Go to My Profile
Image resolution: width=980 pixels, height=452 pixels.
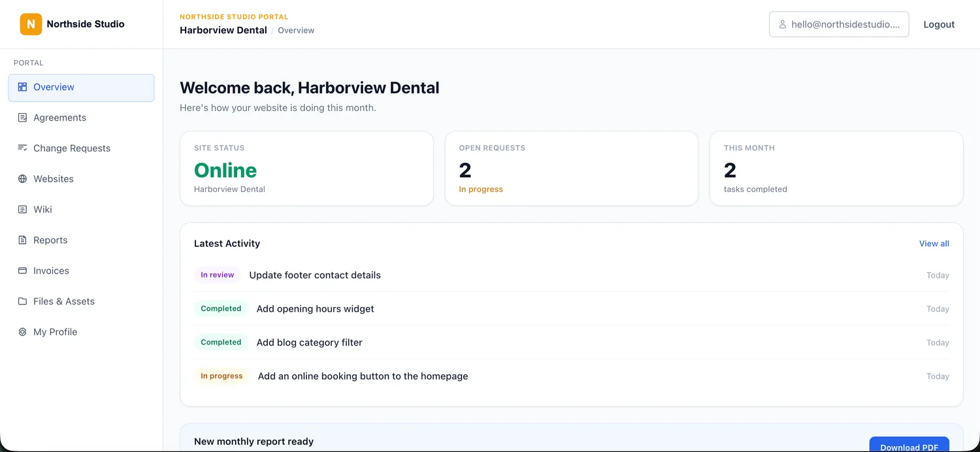pos(81,332)
